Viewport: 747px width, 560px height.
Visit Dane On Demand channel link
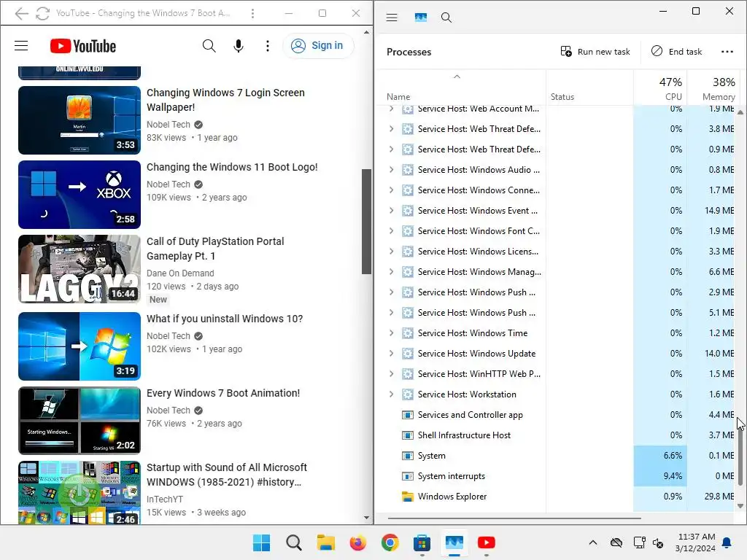coord(180,273)
